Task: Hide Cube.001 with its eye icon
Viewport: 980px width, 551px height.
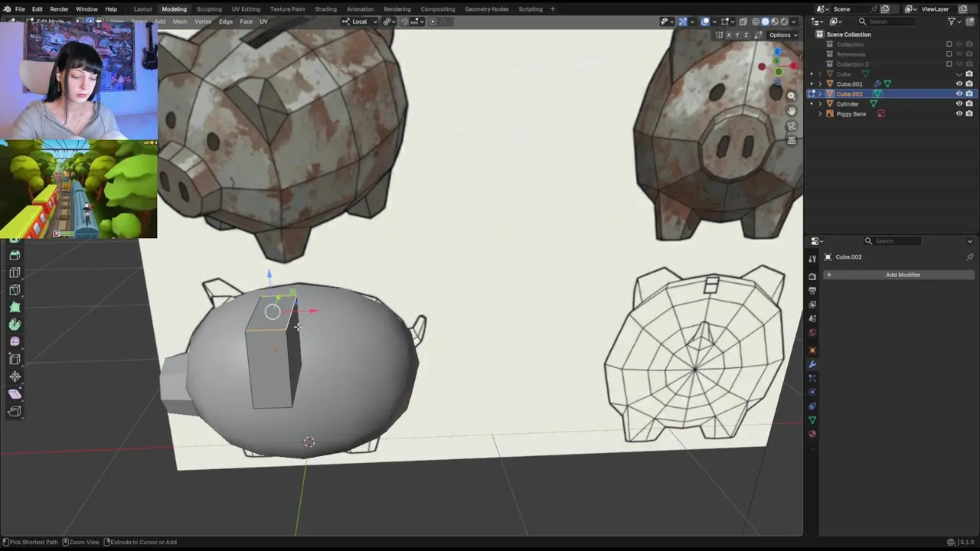Action: point(959,84)
